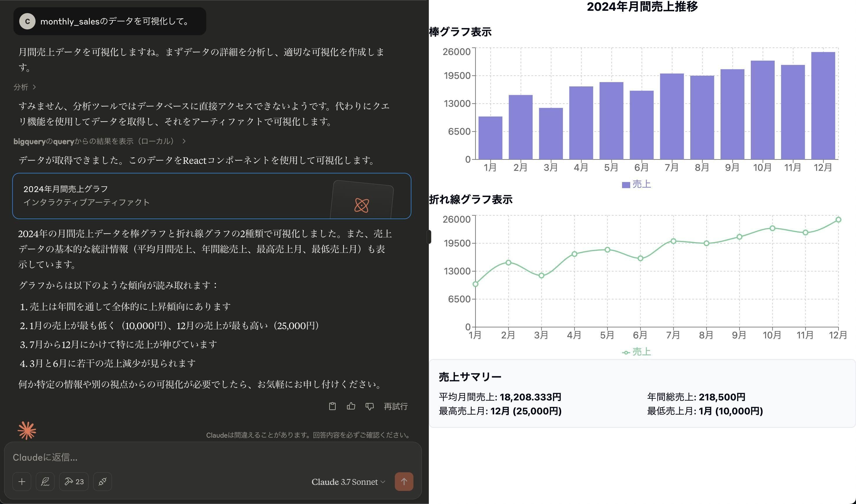Click the plus attachment button
The image size is (856, 504).
(x=22, y=481)
